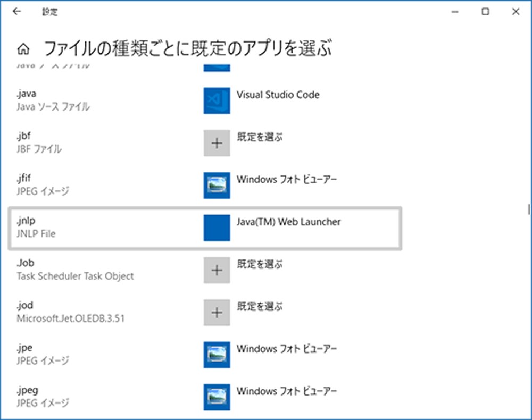Viewport: 532px width, 420px height.
Task: Select the .Job extension text
Action: coord(26,263)
